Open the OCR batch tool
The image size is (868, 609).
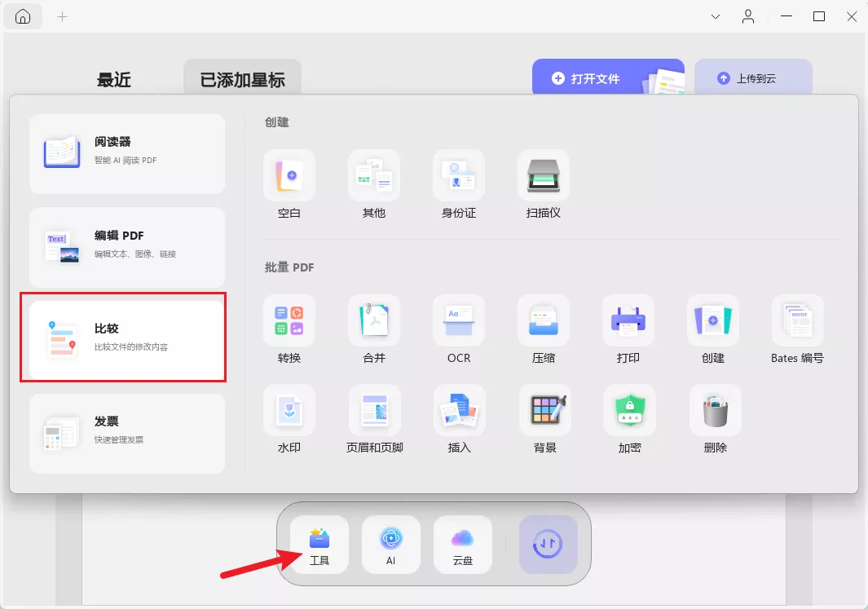click(x=459, y=330)
